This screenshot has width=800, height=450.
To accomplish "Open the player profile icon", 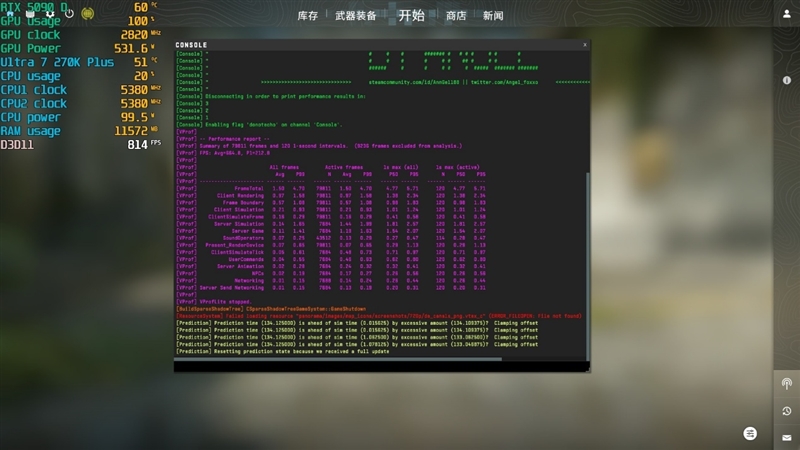I will pyautogui.click(x=787, y=14).
